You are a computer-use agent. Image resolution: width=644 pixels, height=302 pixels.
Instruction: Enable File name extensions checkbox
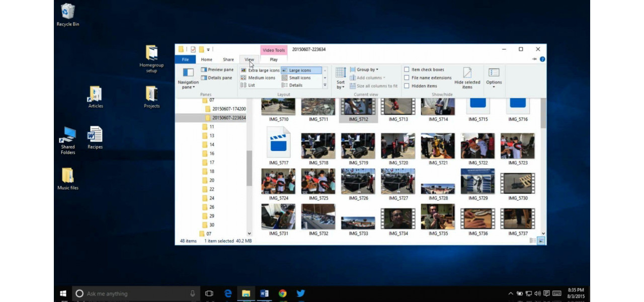[407, 78]
